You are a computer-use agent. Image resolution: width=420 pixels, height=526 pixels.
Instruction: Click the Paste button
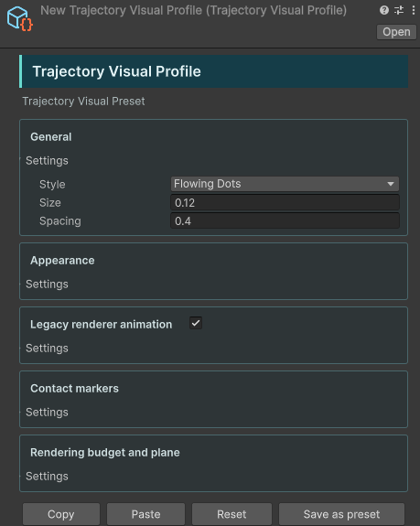click(x=145, y=514)
